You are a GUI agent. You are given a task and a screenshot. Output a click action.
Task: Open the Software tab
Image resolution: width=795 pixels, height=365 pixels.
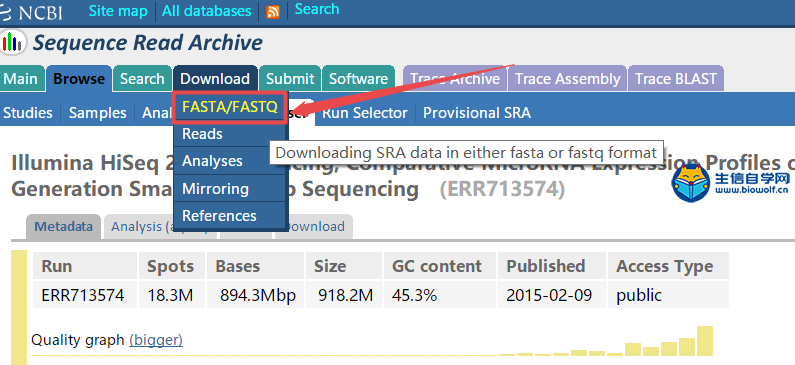[358, 79]
